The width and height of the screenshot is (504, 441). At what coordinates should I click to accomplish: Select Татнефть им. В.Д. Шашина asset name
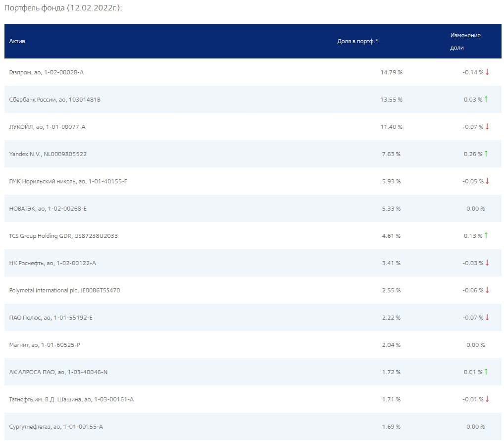point(71,399)
